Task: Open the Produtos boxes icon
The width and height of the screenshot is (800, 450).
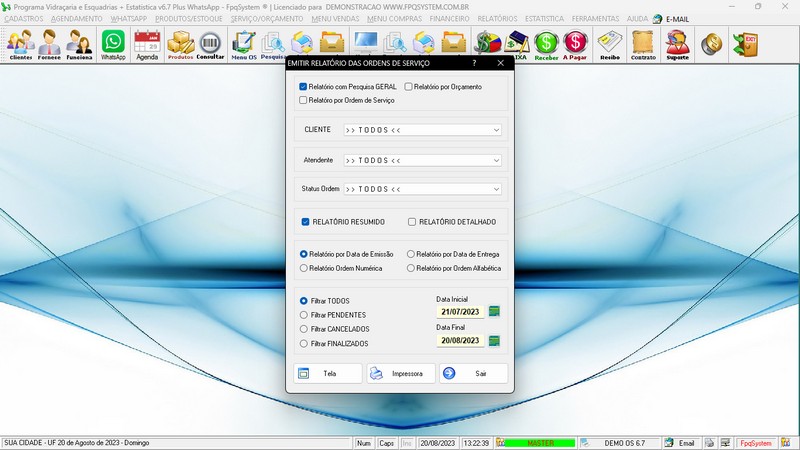Action: [180, 44]
